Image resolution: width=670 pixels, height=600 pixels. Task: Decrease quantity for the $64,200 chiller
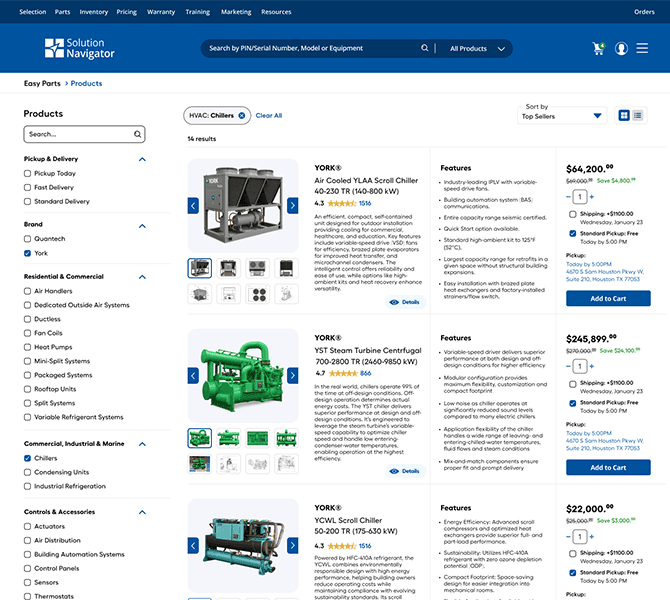pos(568,197)
